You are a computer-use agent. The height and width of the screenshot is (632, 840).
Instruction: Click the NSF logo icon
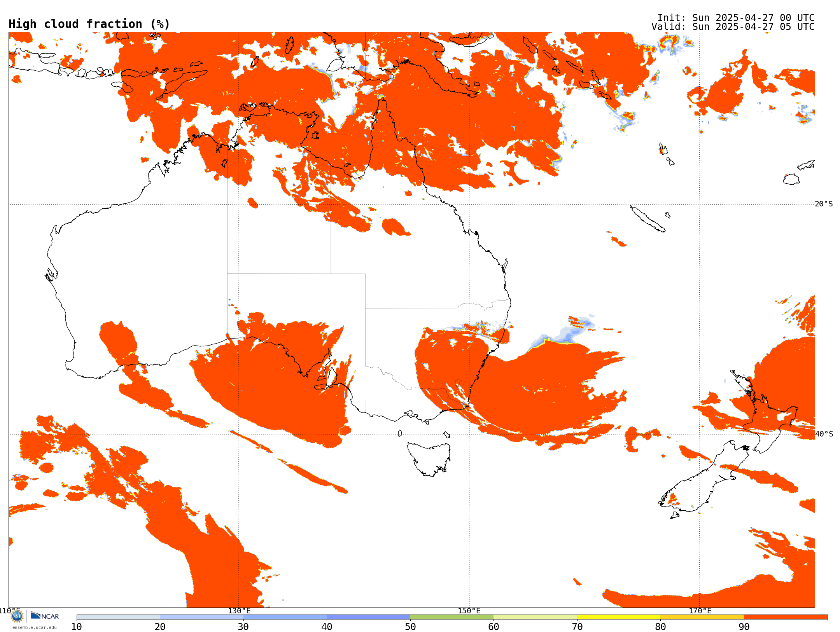coord(17,616)
